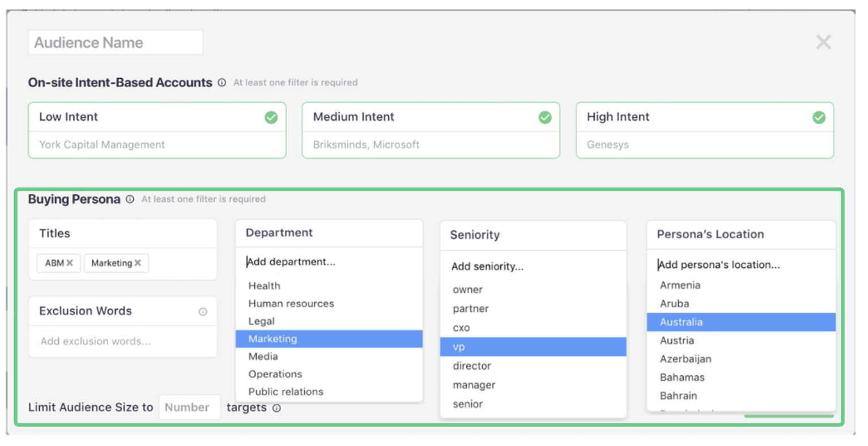
Task: Pick director from seniority options
Action: pyautogui.click(x=472, y=366)
